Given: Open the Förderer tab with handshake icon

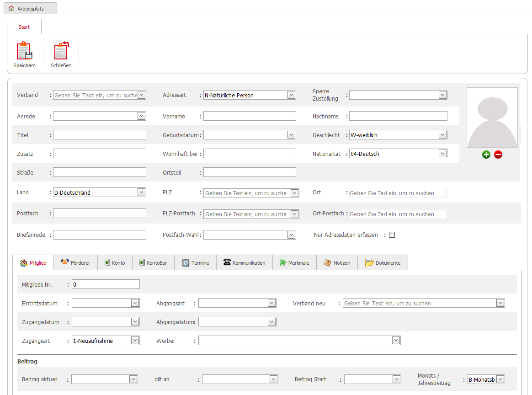Looking at the screenshot, I should (x=75, y=263).
